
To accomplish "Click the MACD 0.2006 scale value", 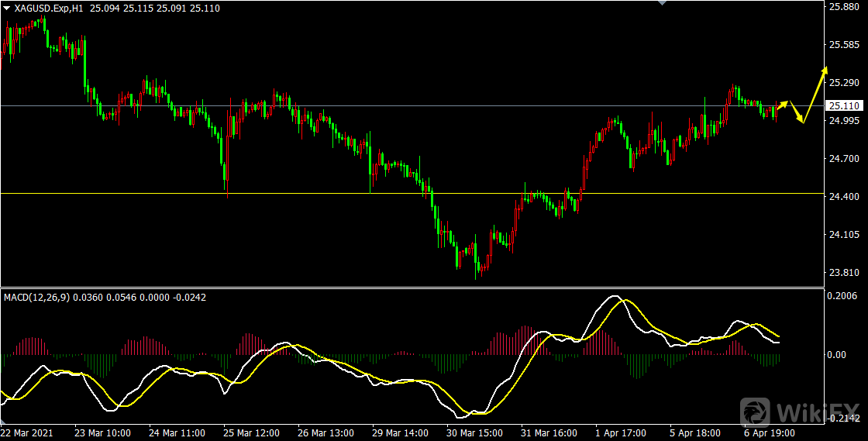I will (x=843, y=296).
